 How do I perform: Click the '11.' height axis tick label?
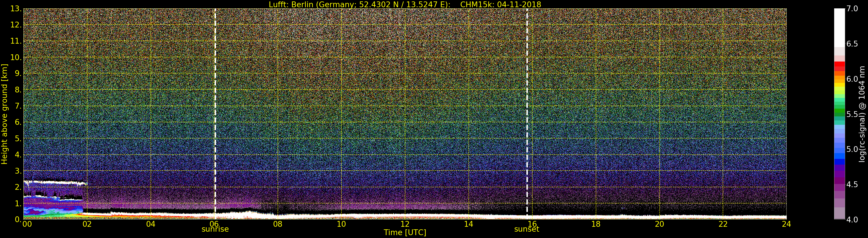pos(16,41)
